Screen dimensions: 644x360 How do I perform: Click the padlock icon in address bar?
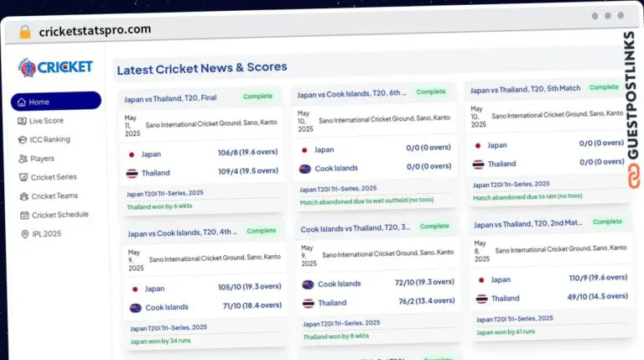24,32
